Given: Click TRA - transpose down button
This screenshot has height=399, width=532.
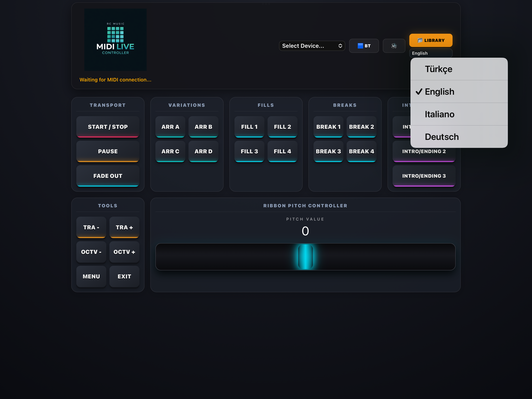Looking at the screenshot, I should tap(91, 227).
